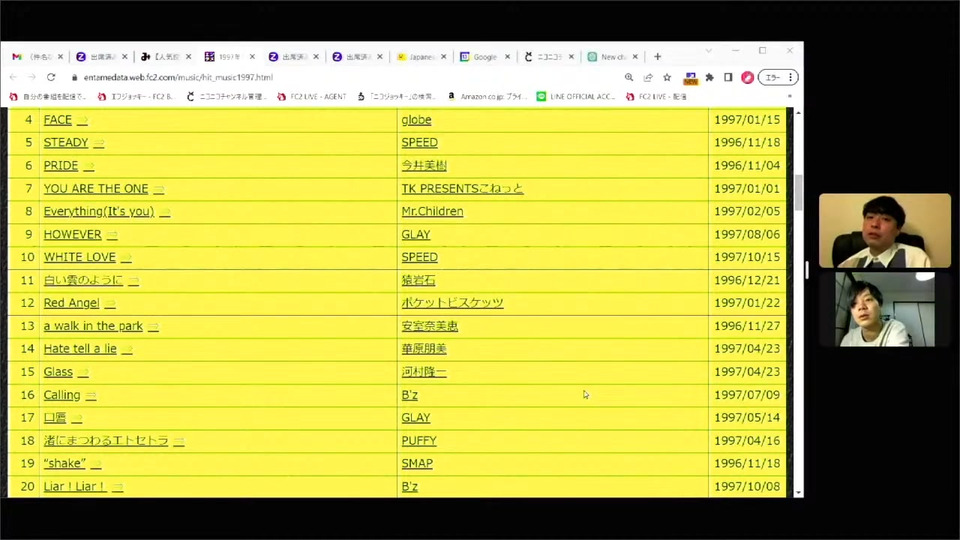The width and height of the screenshot is (960, 540).
Task: Open the Calling song link
Action: tap(62, 395)
